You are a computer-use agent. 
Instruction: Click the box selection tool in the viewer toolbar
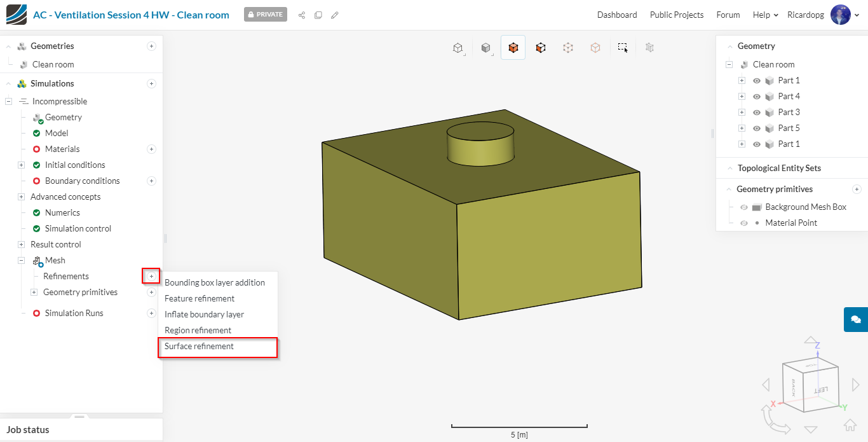coord(623,48)
